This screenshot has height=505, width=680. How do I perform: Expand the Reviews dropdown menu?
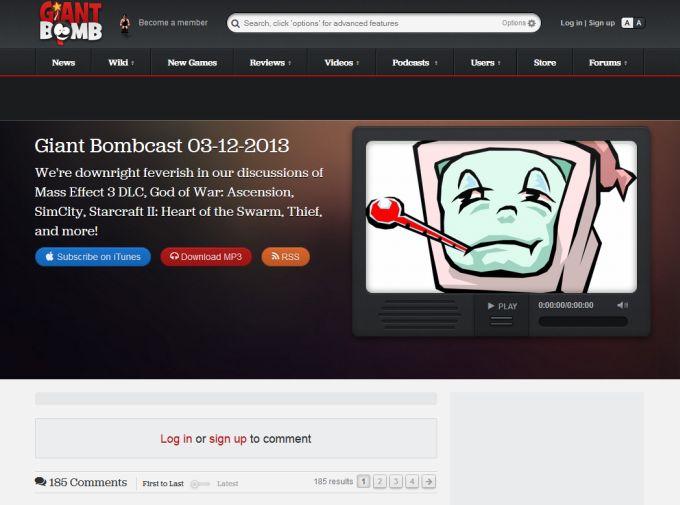(x=270, y=62)
